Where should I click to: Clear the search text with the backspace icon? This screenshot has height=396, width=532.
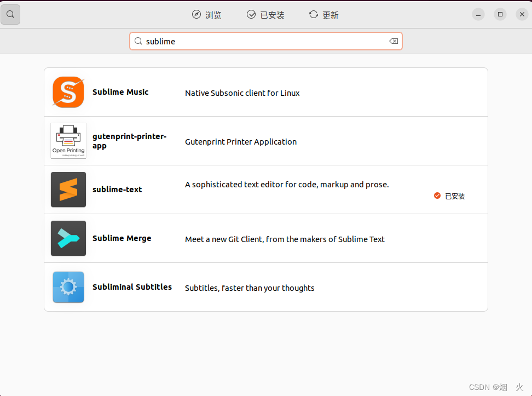(x=394, y=41)
